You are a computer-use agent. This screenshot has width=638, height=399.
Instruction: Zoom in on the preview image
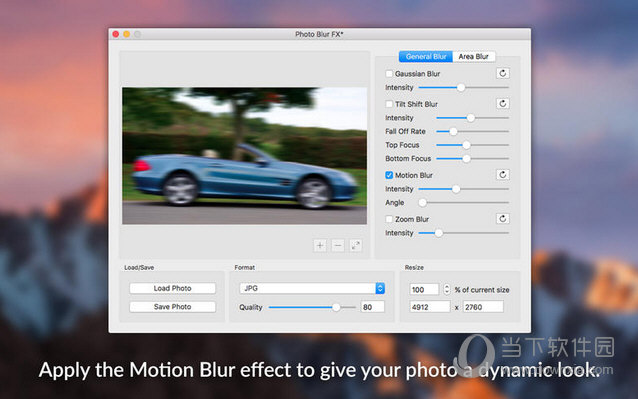tap(320, 245)
